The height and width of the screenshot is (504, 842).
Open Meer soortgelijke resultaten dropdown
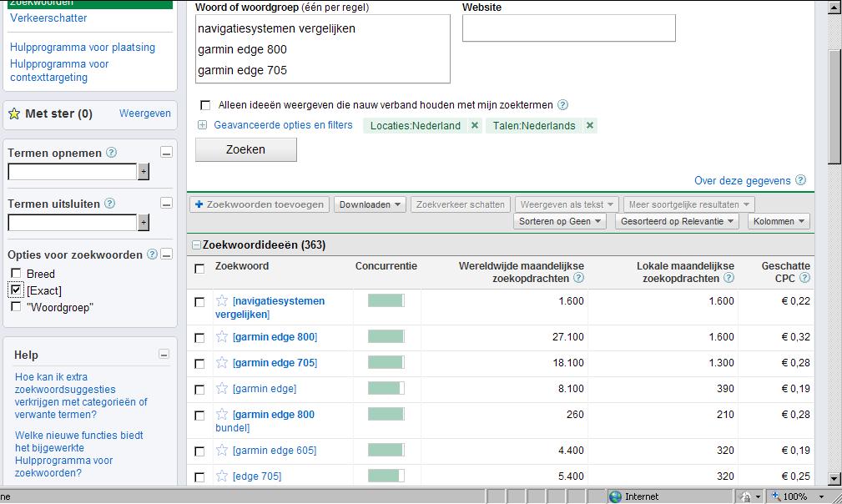[689, 204]
